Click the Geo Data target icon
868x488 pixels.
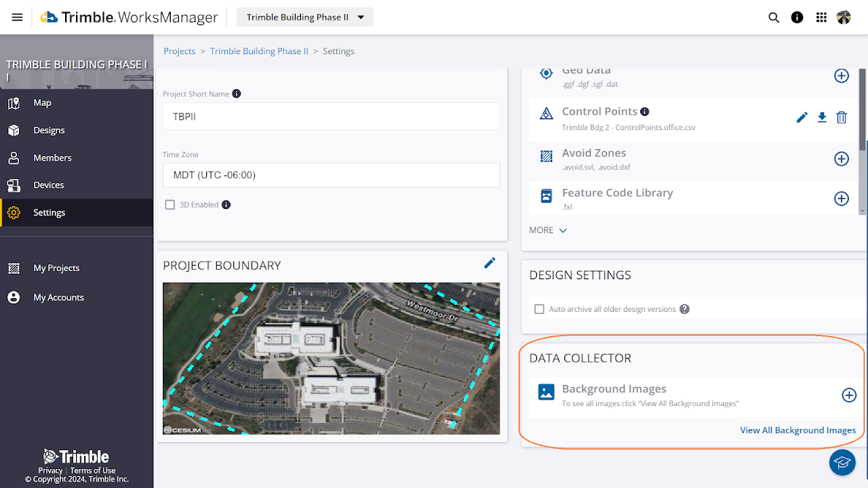coord(547,74)
